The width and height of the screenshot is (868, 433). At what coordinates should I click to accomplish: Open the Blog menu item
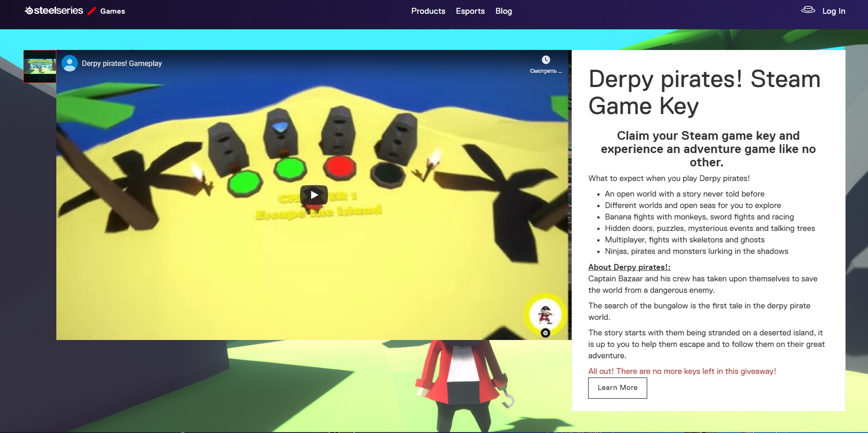tap(503, 11)
